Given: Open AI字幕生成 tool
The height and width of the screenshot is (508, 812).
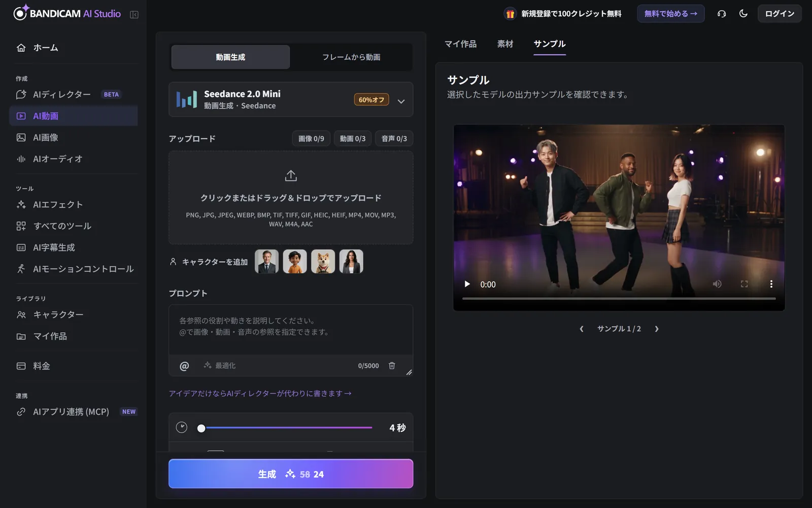Looking at the screenshot, I should (x=74, y=247).
